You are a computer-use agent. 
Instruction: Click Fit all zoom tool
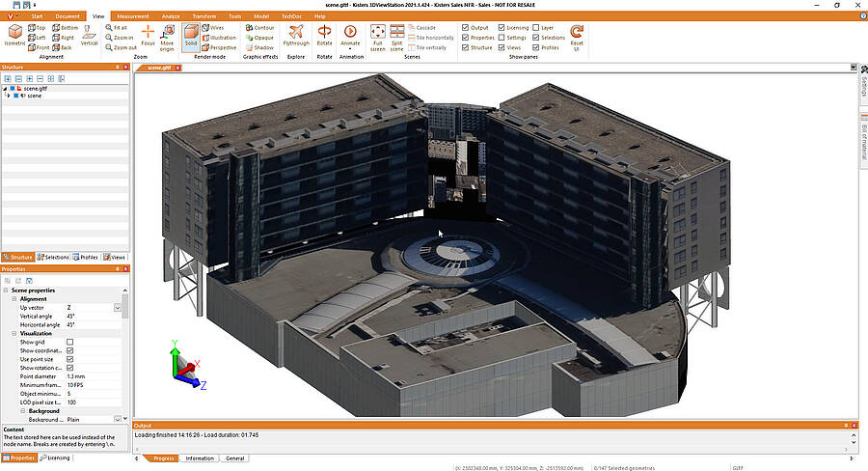[117, 28]
